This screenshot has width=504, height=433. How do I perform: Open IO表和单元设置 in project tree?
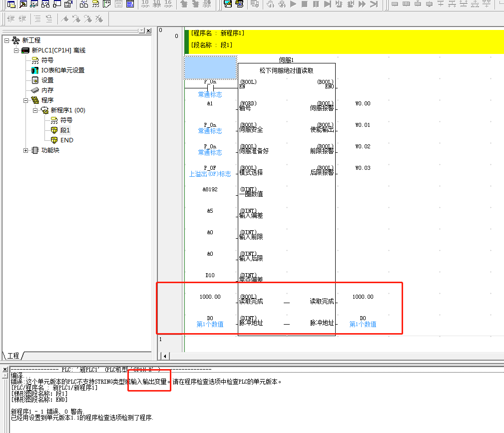point(62,70)
